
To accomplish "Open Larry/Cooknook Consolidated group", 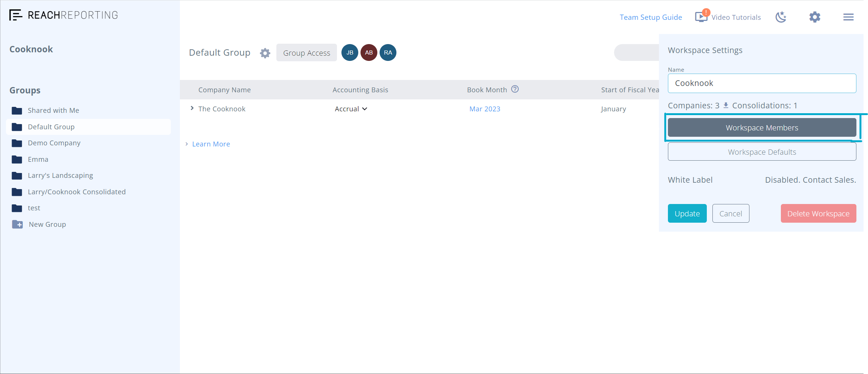I will coord(77,192).
